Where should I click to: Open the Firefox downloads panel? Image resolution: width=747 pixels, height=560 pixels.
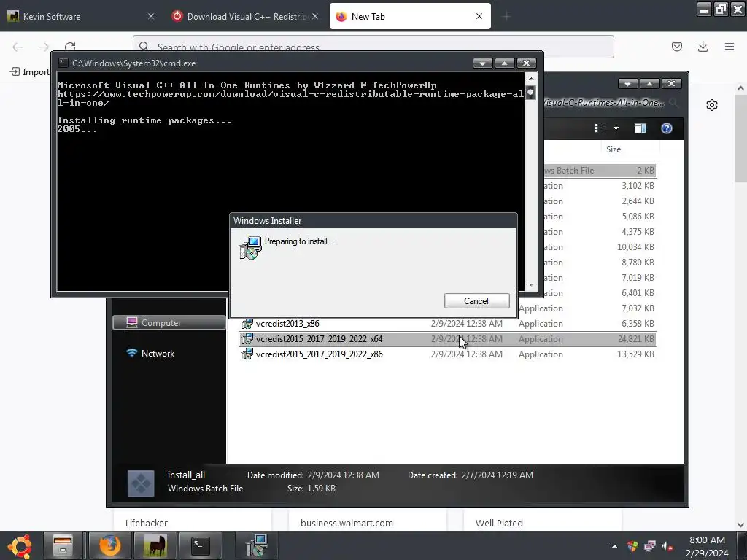pos(703,47)
